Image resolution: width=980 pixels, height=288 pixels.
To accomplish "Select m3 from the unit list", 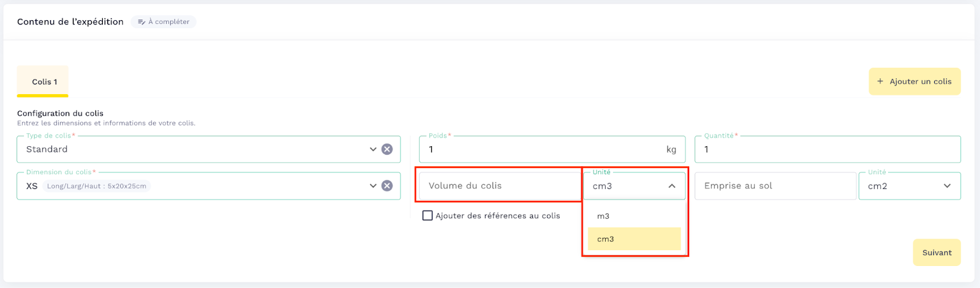I will 603,216.
